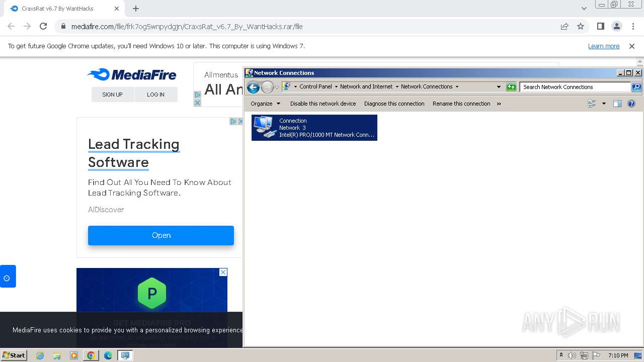Open address bar previous locations dropdown
This screenshot has width=644, height=362.
pyautogui.click(x=499, y=87)
